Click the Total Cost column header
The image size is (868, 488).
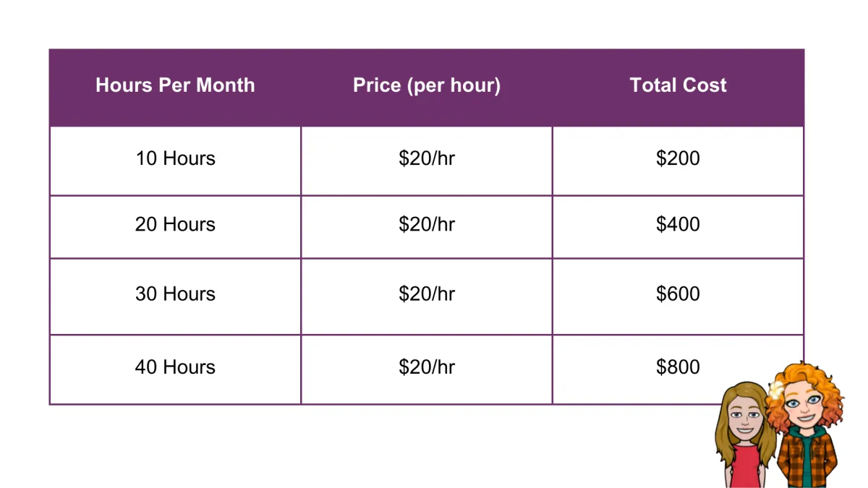(678, 85)
